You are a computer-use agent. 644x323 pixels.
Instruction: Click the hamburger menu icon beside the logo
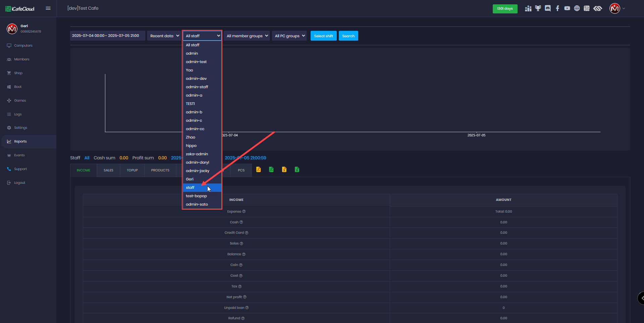pos(48,8)
